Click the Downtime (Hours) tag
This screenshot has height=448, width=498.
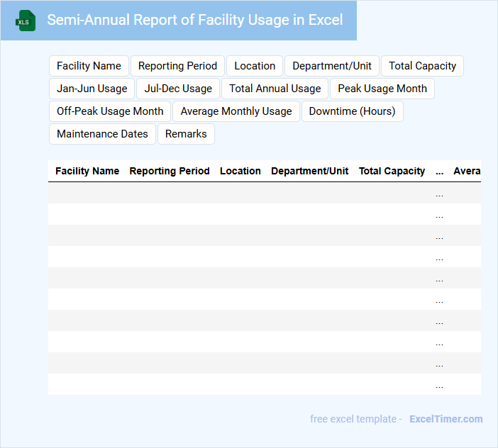(352, 111)
